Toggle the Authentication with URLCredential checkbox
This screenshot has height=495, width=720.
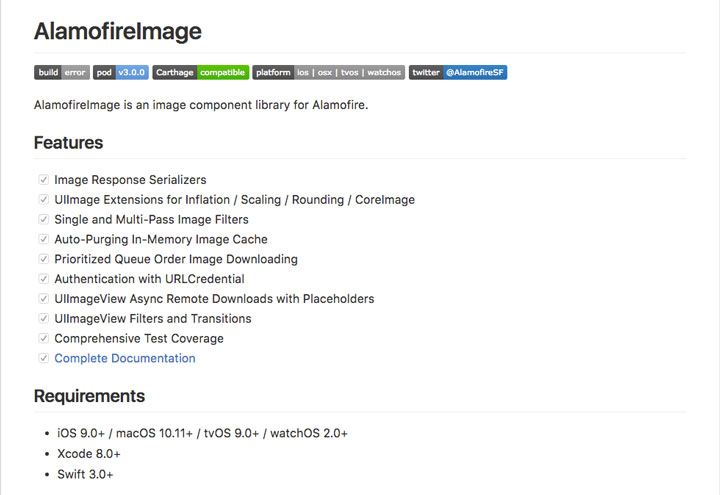(x=44, y=279)
